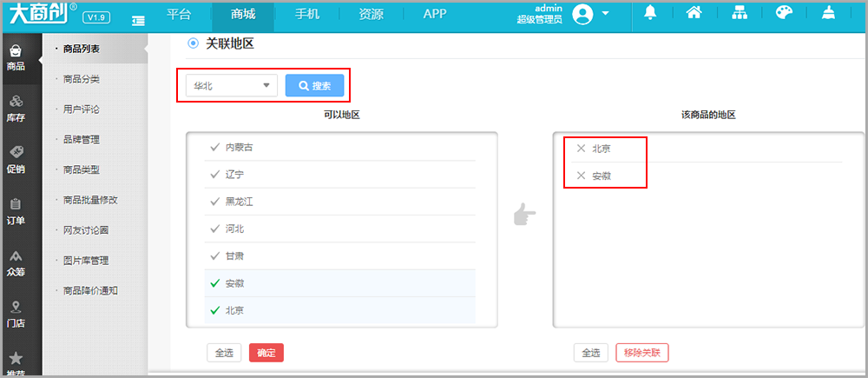Open the 华北 region dropdown

coord(231,85)
